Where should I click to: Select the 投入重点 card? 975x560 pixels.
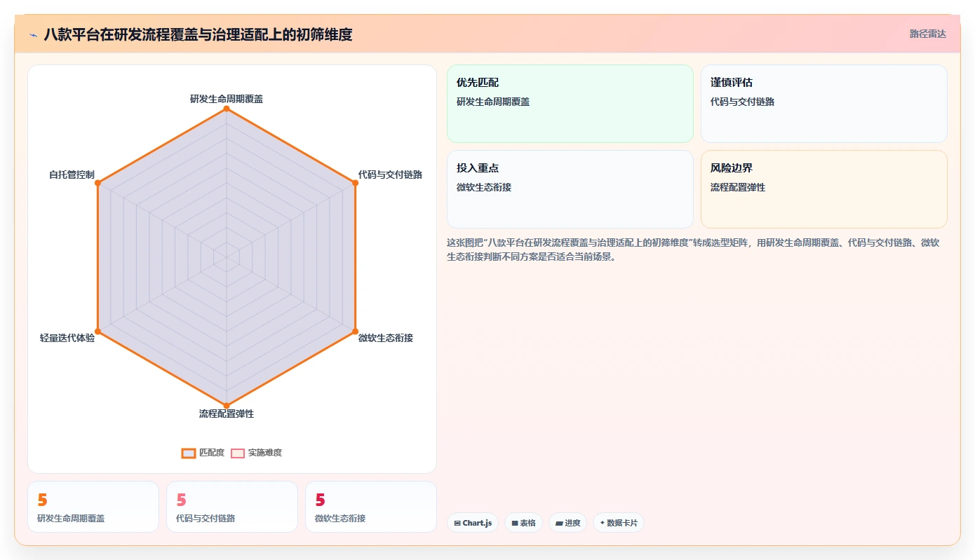tap(570, 189)
